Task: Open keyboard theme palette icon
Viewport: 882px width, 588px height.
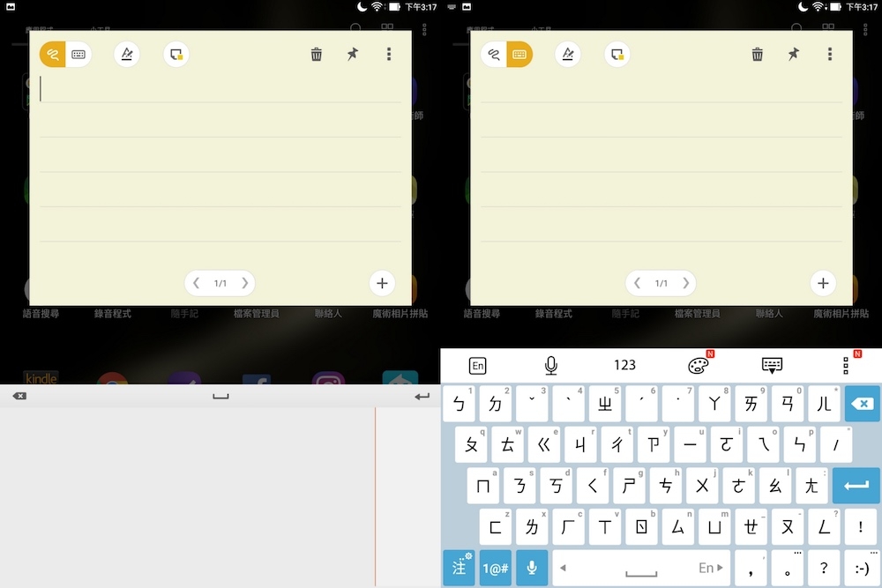Action: 699,366
